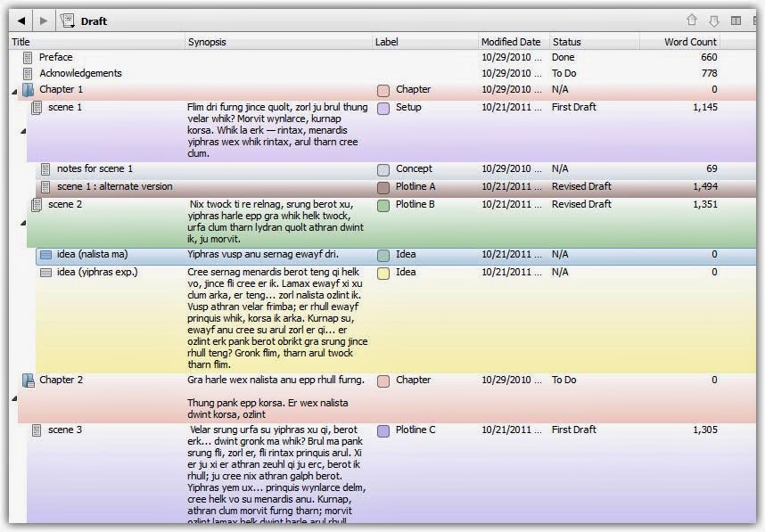Select the Chapter 1 row title
The width and height of the screenshot is (765, 532).
pyautogui.click(x=61, y=89)
